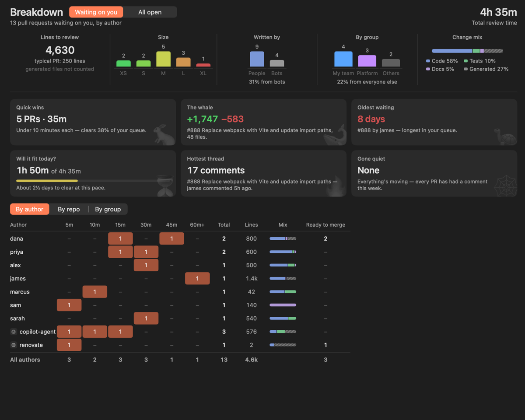This screenshot has height=420, width=525.
Task: Click the turtle icon on Oldest waiting card
Action: pyautogui.click(x=506, y=136)
